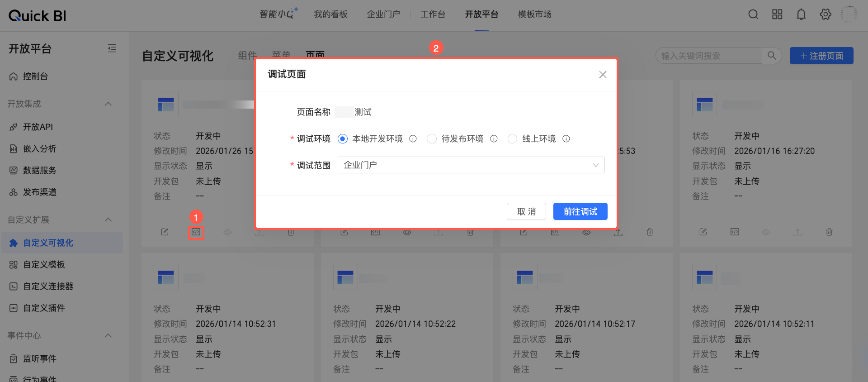The width and height of the screenshot is (868, 382).
Task: Delete the page card modified 2026/01/26
Action: [291, 233]
